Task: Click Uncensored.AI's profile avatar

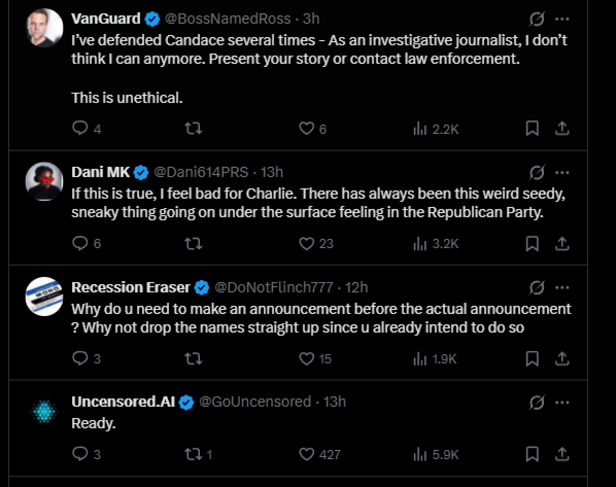Action: (x=43, y=412)
